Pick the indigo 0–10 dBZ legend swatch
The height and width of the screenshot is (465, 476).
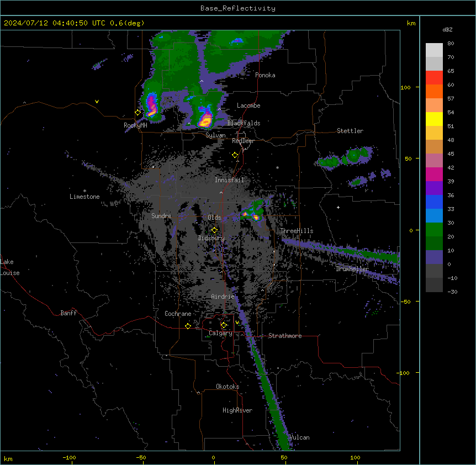click(x=434, y=257)
